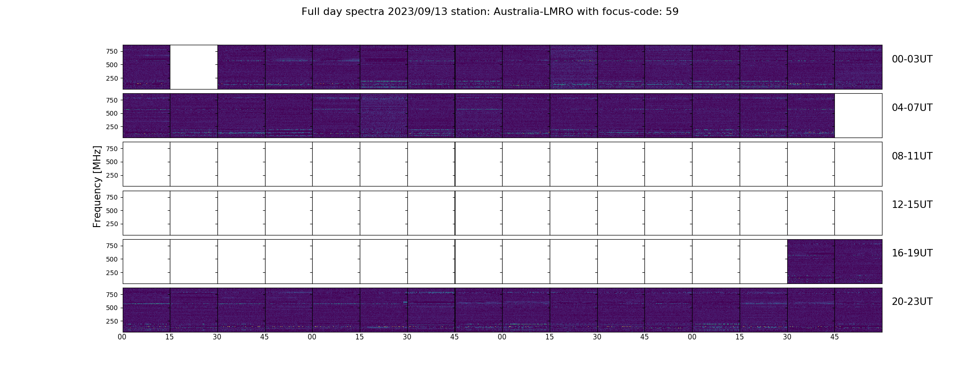Screen dimensions: 980x373
Task: Click the first colored spectrogram panel in 16-19UT row
Action: pos(811,262)
